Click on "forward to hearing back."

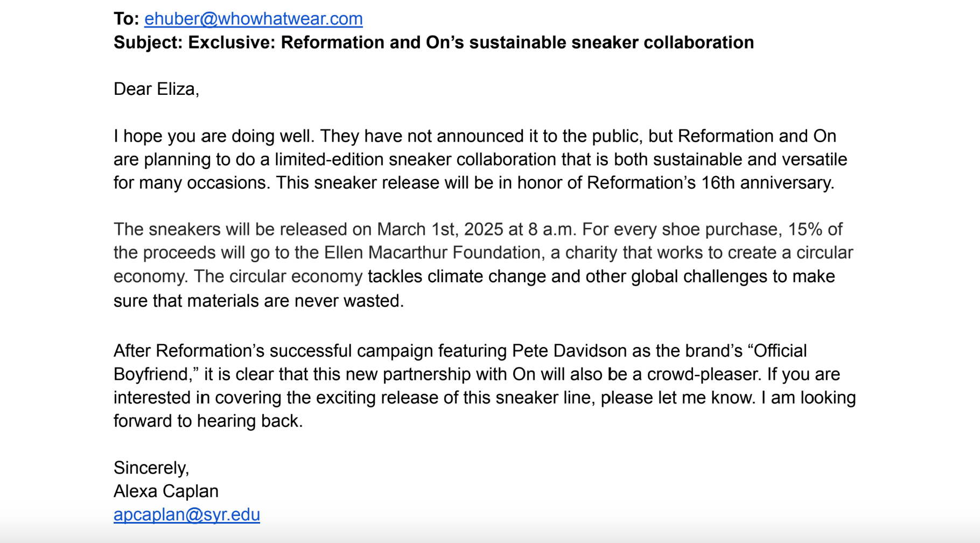pyautogui.click(x=208, y=421)
